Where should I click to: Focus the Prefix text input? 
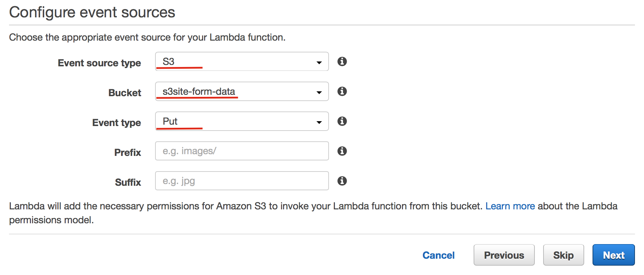[241, 151]
